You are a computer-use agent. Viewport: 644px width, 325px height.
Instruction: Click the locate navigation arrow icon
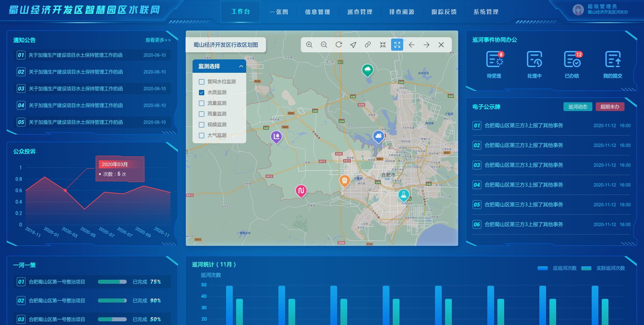coord(353,45)
